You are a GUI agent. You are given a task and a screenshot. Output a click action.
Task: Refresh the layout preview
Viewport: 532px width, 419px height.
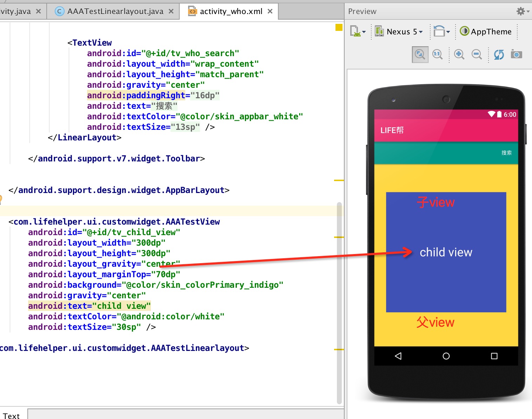(x=499, y=54)
